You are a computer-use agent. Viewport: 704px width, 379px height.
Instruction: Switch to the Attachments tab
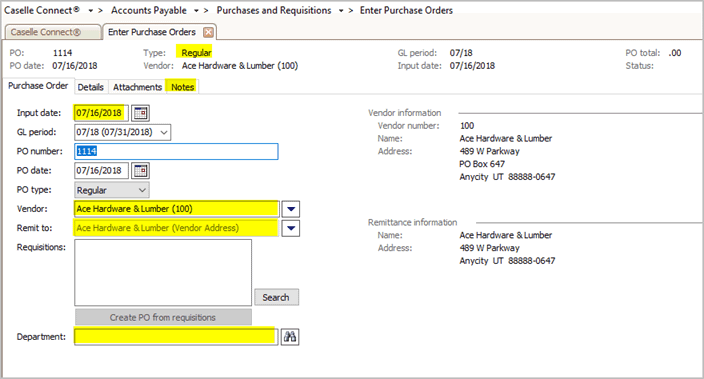click(x=137, y=87)
